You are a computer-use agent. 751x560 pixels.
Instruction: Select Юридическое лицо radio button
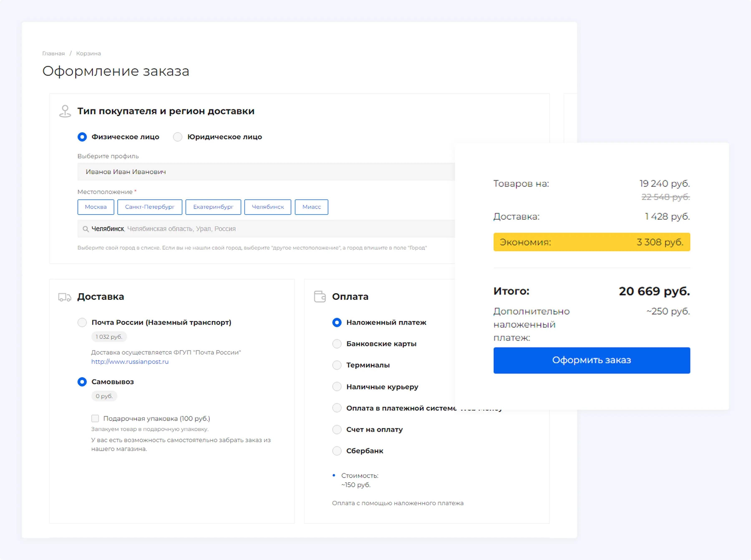178,137
